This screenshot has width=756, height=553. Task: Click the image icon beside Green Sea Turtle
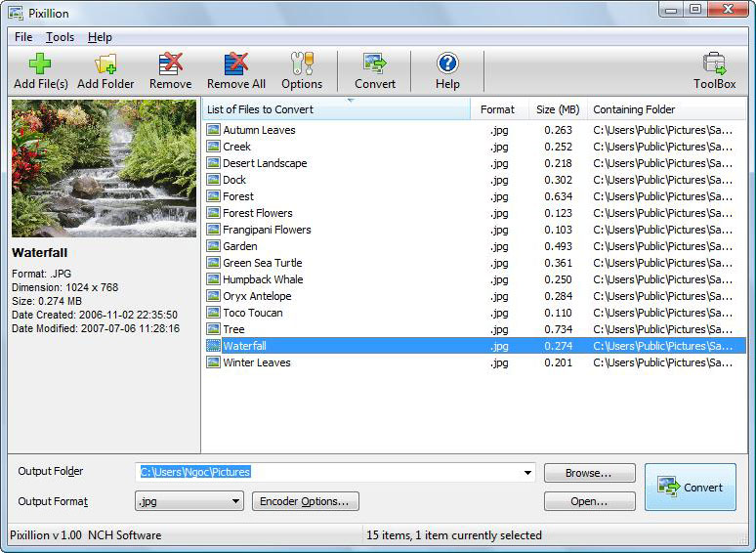pyautogui.click(x=213, y=262)
